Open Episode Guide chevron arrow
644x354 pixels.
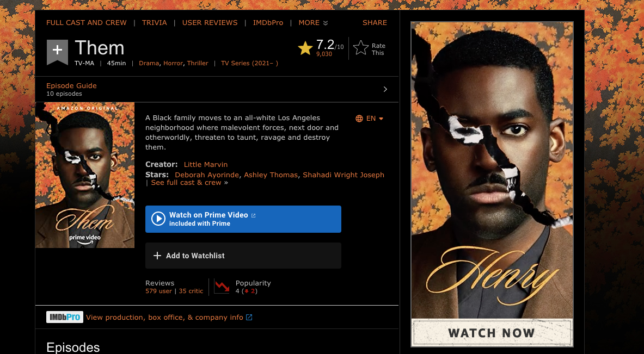(385, 89)
